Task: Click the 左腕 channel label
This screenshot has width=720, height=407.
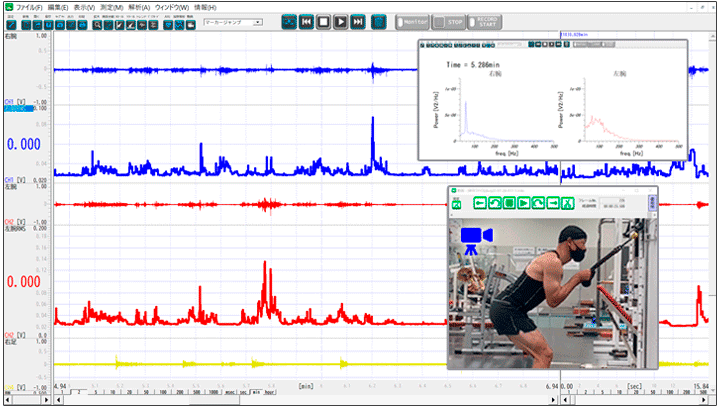Action: [11, 187]
